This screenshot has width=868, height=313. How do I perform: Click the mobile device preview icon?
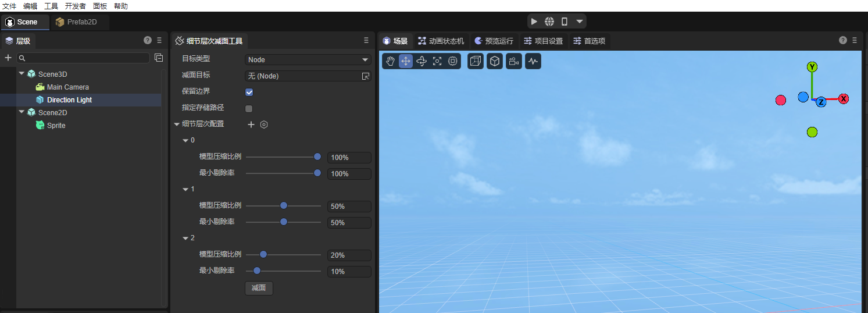(x=564, y=22)
